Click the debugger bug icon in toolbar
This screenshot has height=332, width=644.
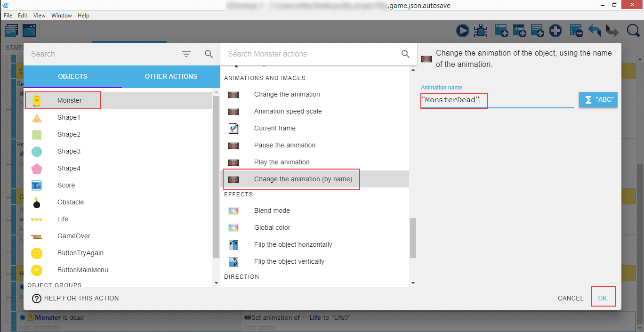(x=480, y=31)
